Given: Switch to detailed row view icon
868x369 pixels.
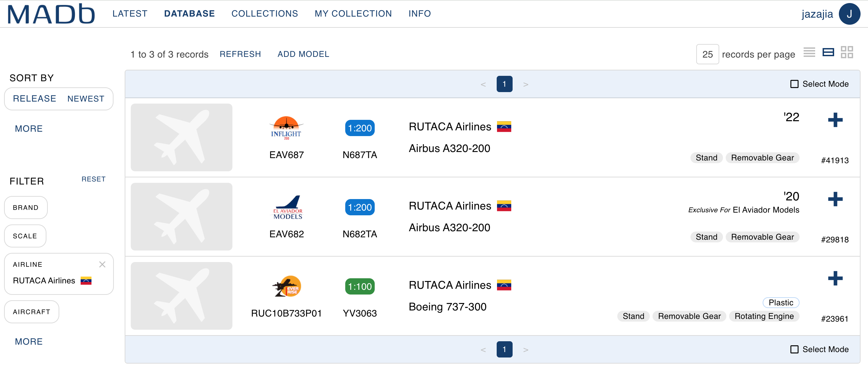Looking at the screenshot, I should click(828, 52).
